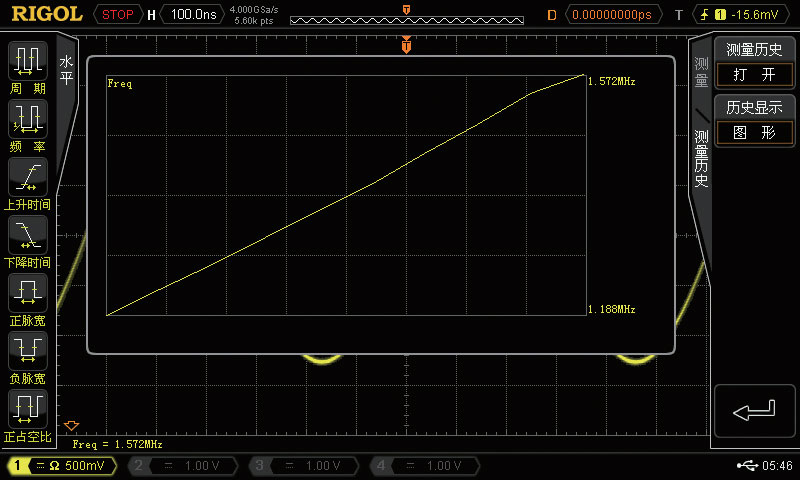This screenshot has height=480, width=800.
Task: Toggle measurement history 打开 setting
Action: pyautogui.click(x=754, y=75)
